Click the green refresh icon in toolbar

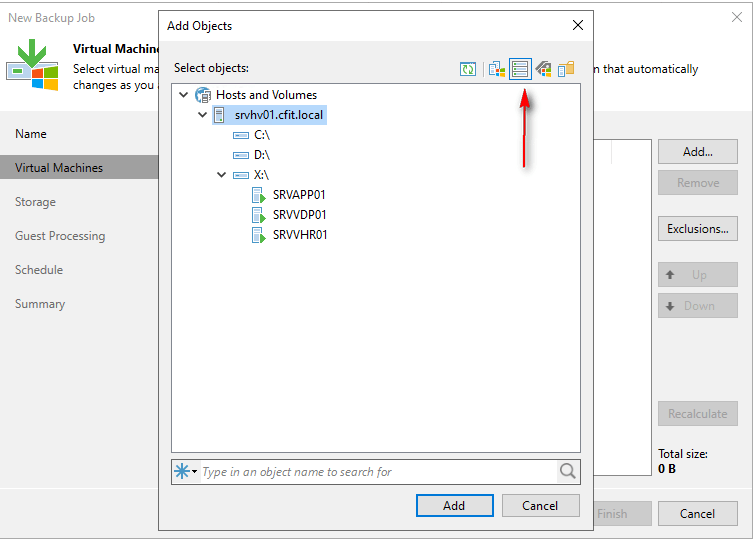pyautogui.click(x=468, y=69)
